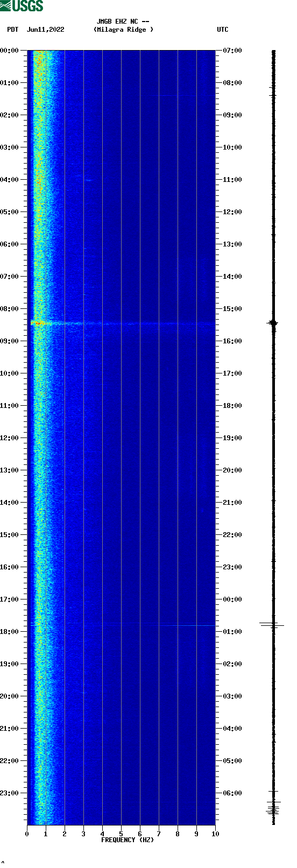
Task: Click the frequency axis tick '2'
Action: click(x=65, y=834)
